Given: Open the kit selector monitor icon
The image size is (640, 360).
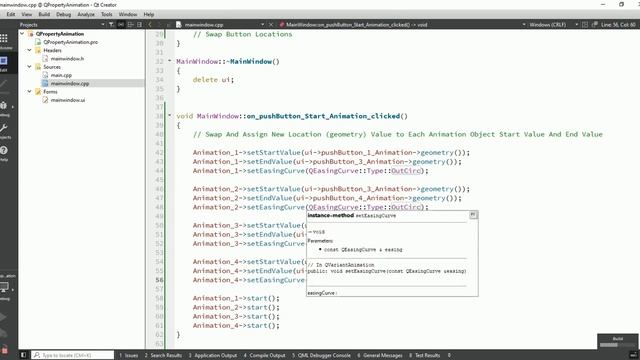Looking at the screenshot, I should tap(5, 288).
